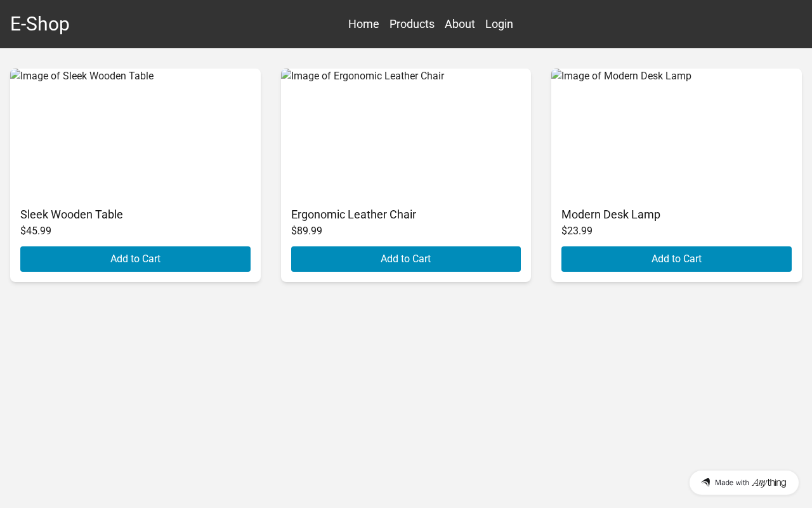Click the $23.99 price label
Image resolution: width=812 pixels, height=508 pixels.
pyautogui.click(x=577, y=231)
